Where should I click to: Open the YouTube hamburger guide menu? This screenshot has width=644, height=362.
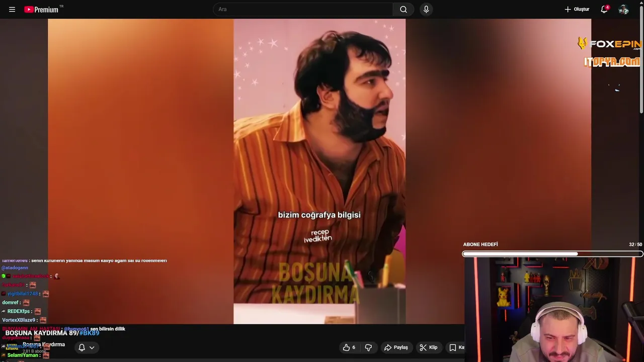coord(12,10)
